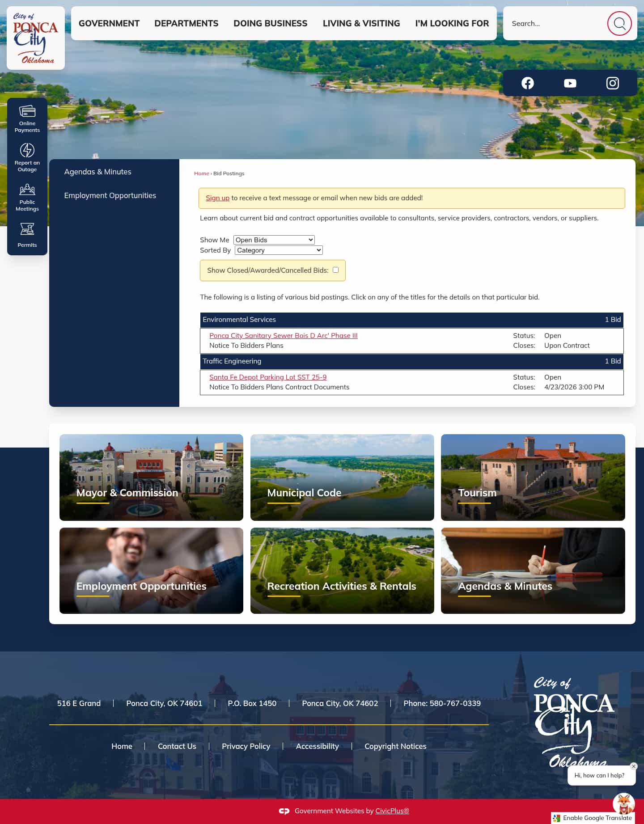Click the City of Ponca City header logo
The width and height of the screenshot is (644, 824).
point(36,38)
